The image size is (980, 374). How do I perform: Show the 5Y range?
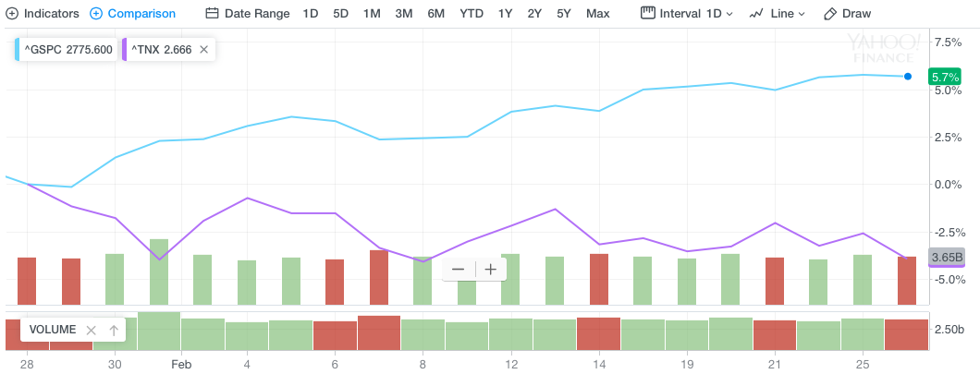tap(563, 14)
